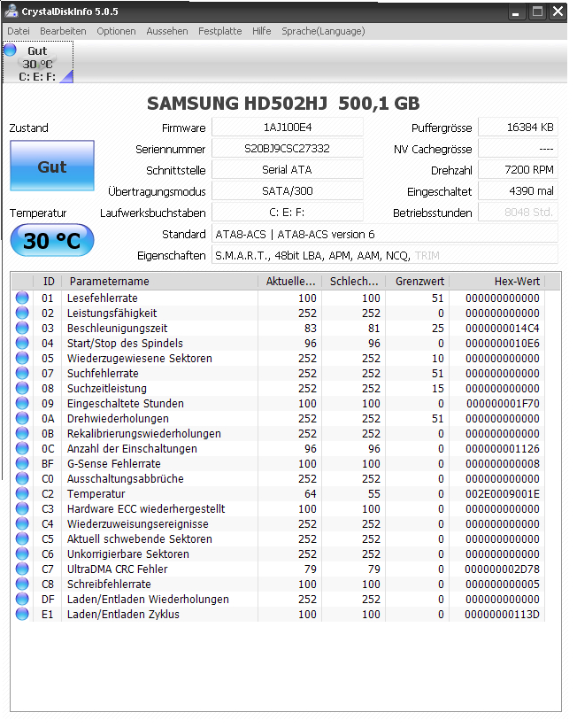
Task: Click the Firmware field 1AJ100E4
Action: (288, 128)
